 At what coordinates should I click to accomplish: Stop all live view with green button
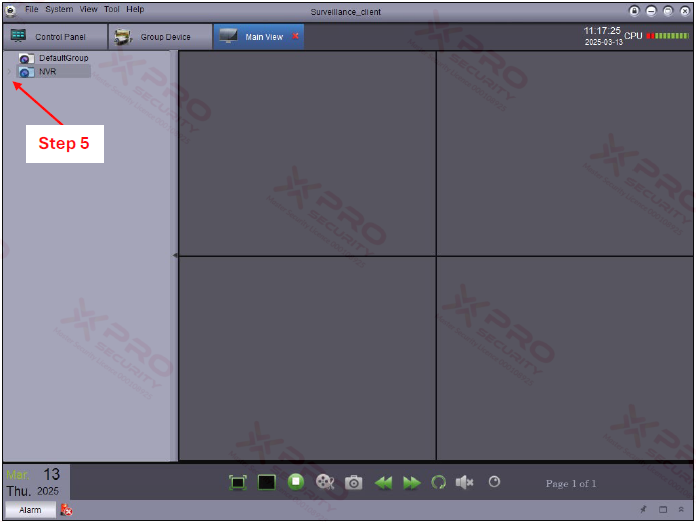click(296, 482)
